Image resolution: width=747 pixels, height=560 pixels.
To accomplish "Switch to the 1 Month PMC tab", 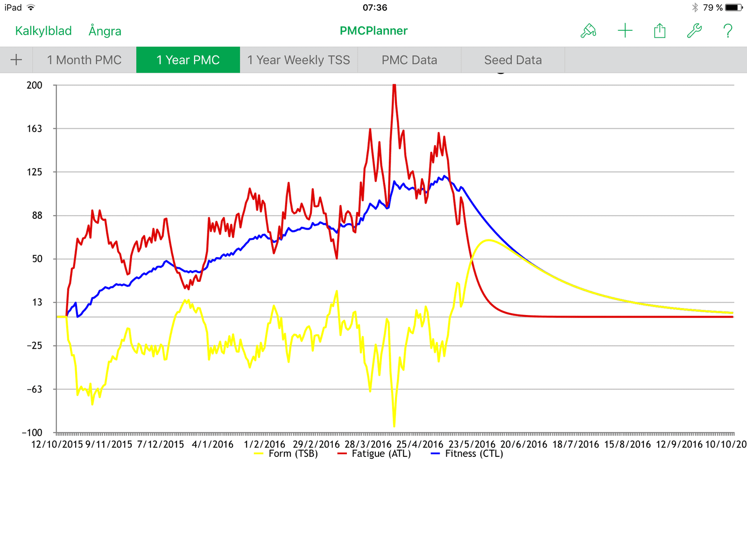I will (x=84, y=60).
